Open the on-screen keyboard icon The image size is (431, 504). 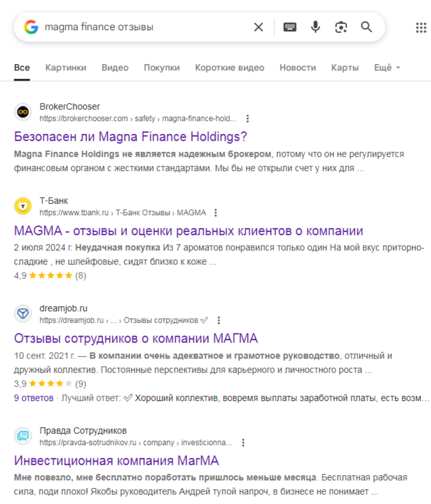pos(290,27)
